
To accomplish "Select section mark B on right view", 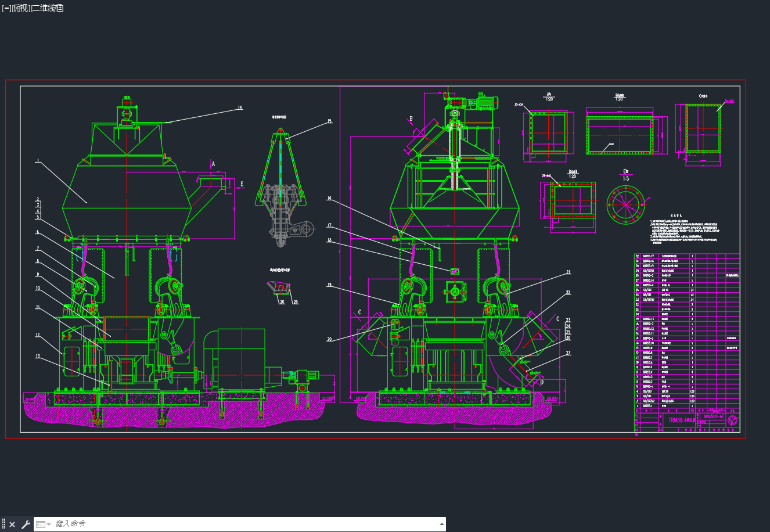I will [411, 118].
